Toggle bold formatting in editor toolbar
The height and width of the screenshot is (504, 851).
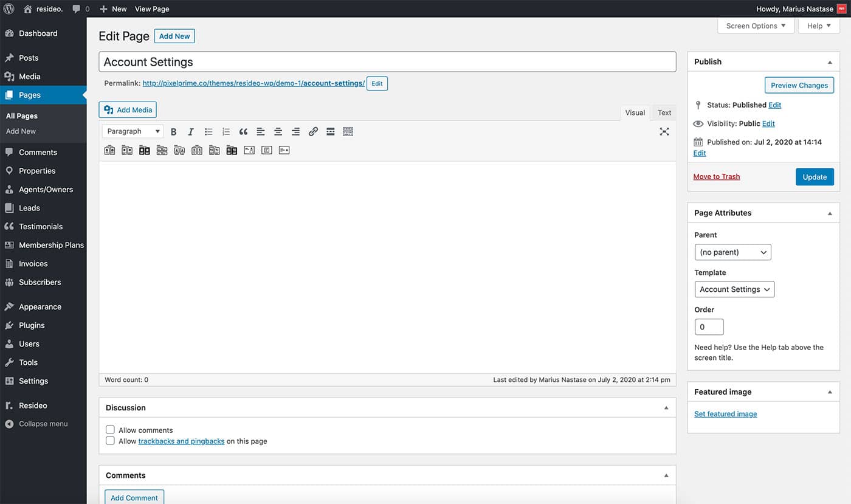coord(173,131)
